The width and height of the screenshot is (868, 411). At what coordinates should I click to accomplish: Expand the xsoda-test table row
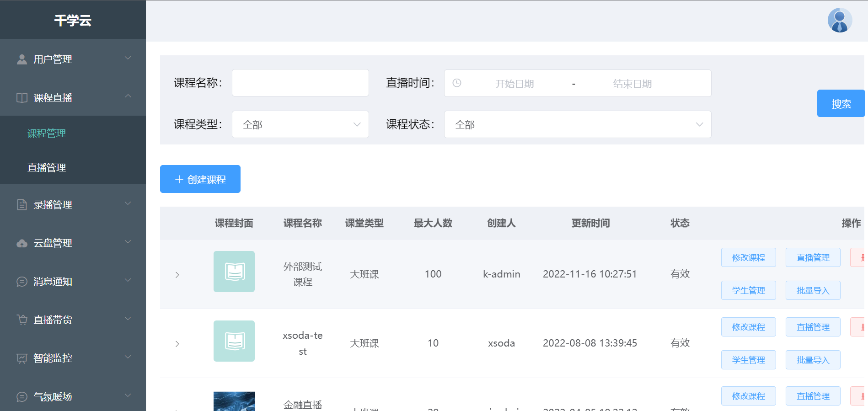click(x=177, y=344)
